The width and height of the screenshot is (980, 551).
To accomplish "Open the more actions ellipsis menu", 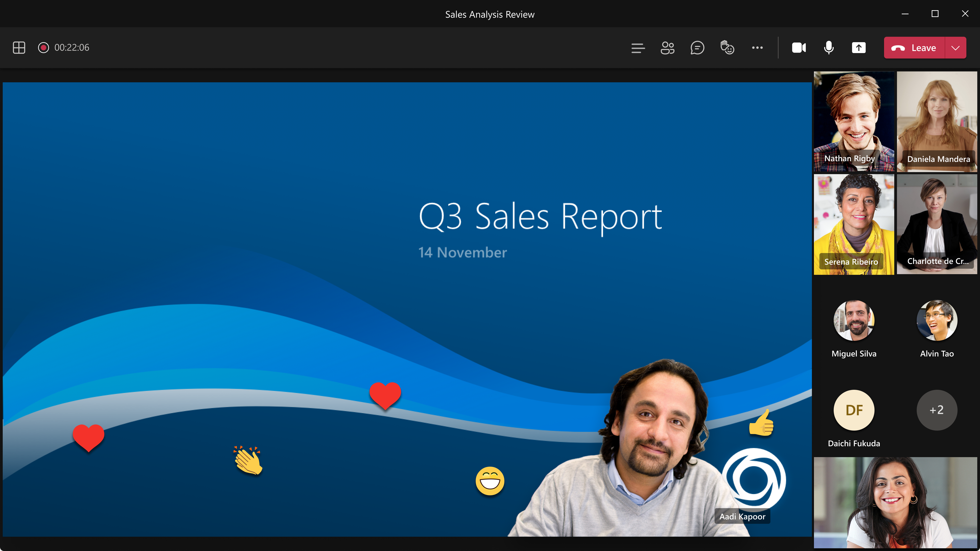I will 757,48.
